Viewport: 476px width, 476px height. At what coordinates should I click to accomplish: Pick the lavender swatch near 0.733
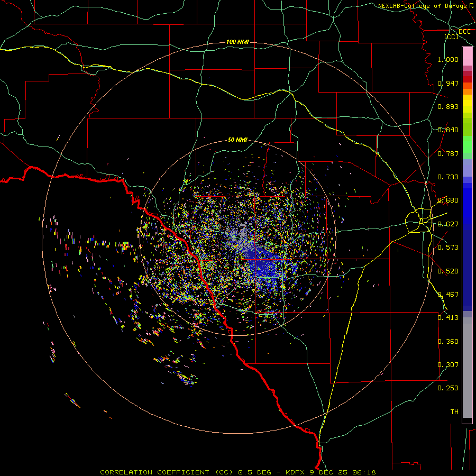coord(467,168)
